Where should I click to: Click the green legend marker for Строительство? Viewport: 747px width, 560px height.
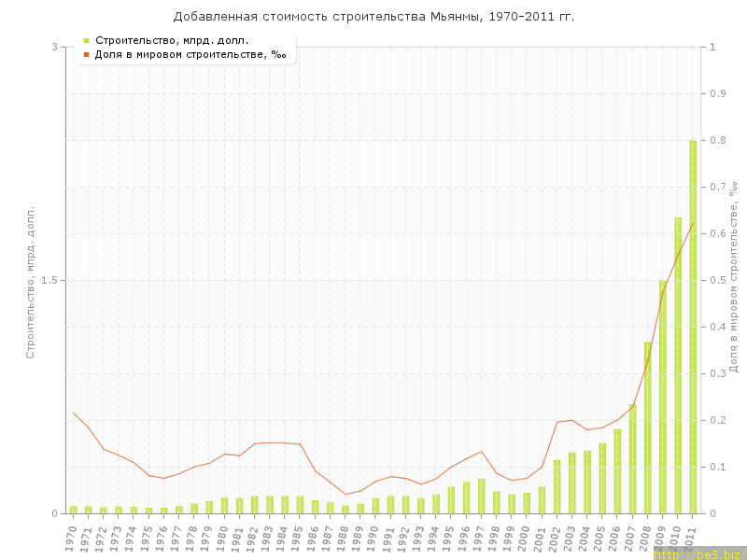(x=86, y=40)
